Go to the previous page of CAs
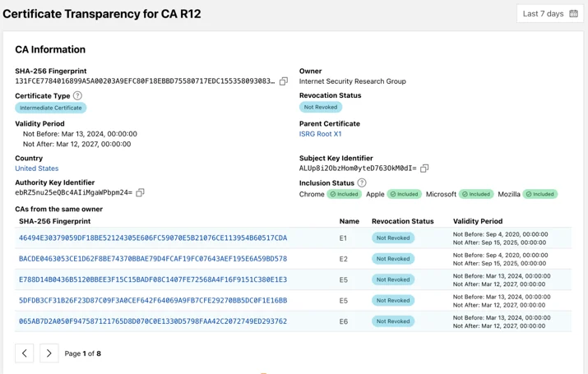This screenshot has width=588, height=374. click(25, 353)
